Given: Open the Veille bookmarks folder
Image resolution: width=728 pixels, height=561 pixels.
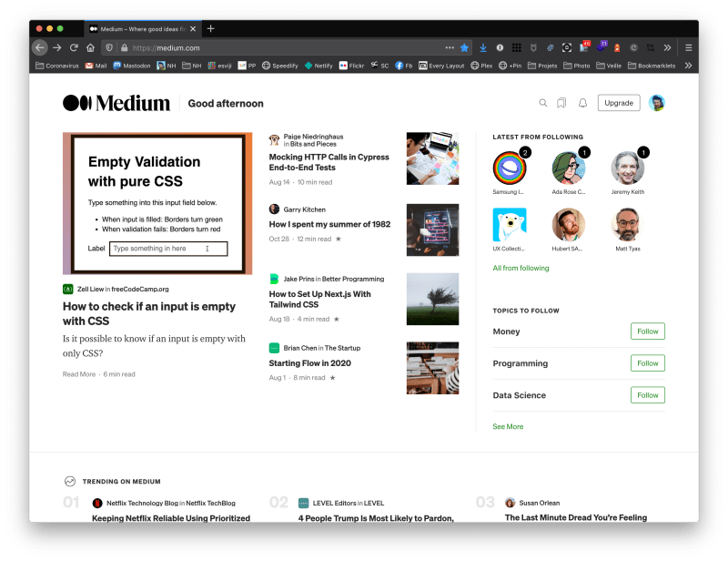Looking at the screenshot, I should click(x=609, y=66).
